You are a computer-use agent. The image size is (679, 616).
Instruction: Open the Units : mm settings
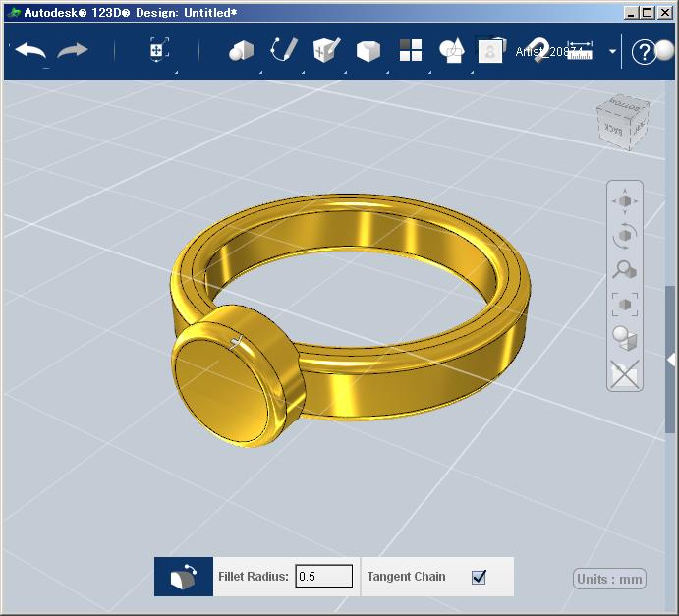pyautogui.click(x=609, y=579)
